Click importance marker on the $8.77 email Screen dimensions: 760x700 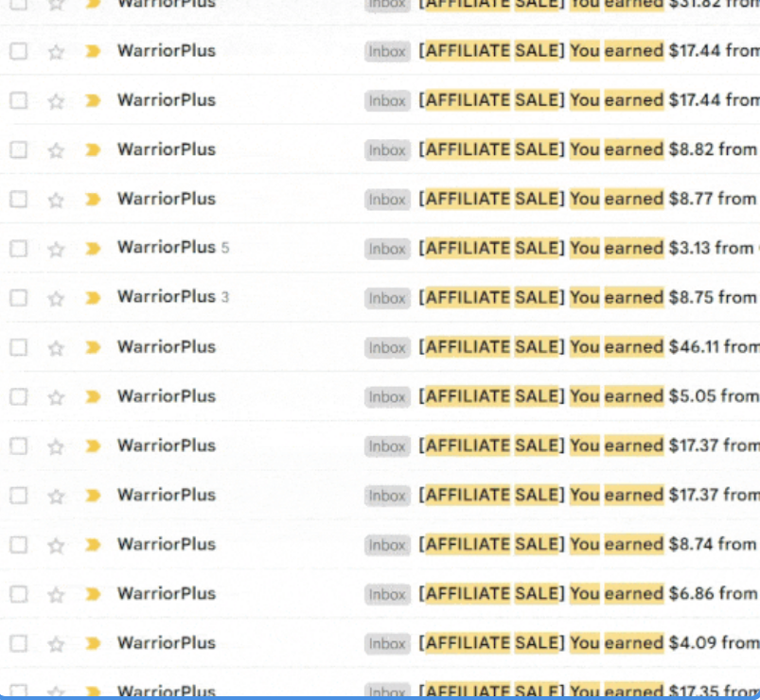(93, 199)
